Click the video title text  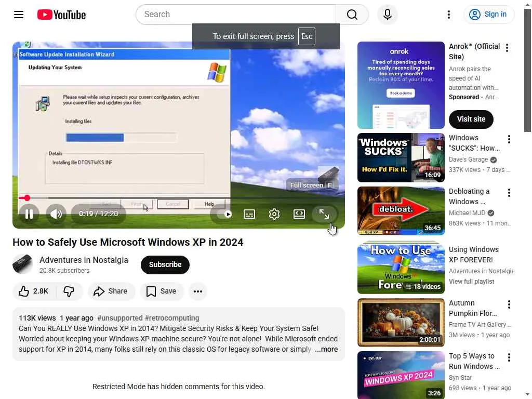point(128,242)
